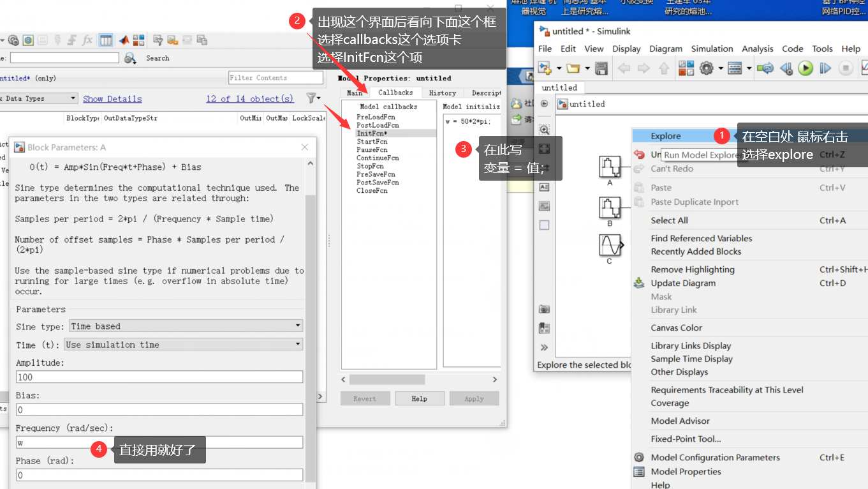
Task: Click the Block Parameters vertical scrollbar
Action: pyautogui.click(x=311, y=338)
